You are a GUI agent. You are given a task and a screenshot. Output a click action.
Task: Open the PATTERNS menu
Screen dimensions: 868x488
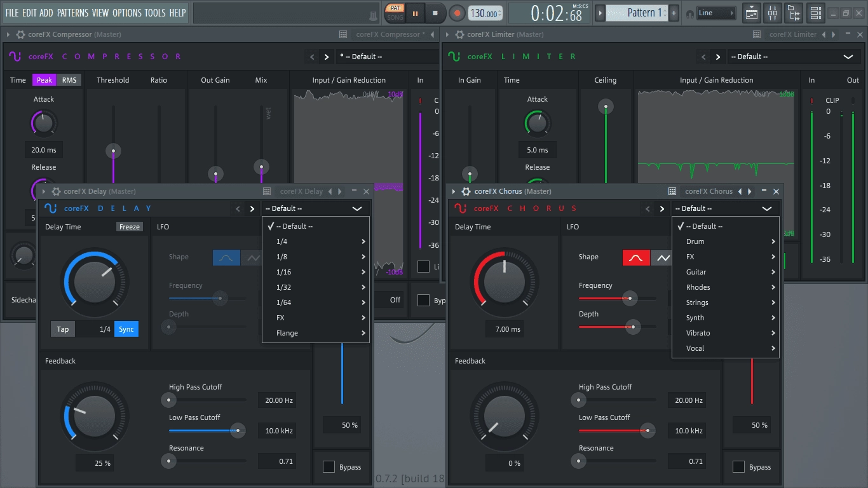pos(73,13)
